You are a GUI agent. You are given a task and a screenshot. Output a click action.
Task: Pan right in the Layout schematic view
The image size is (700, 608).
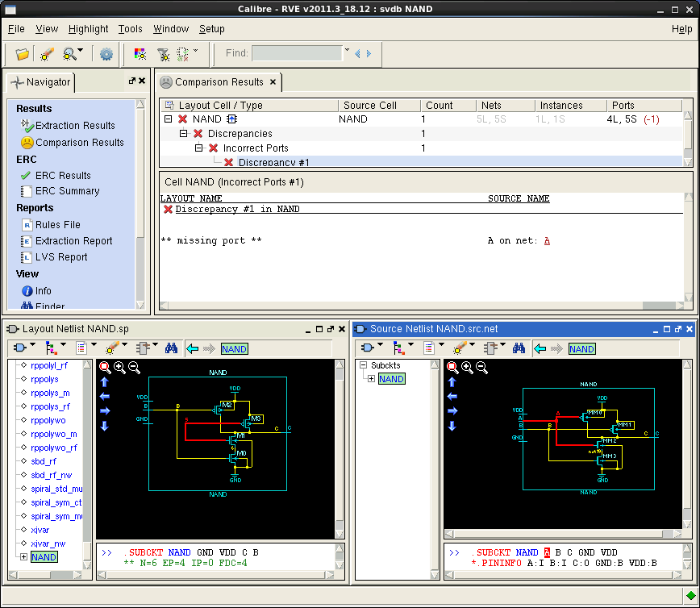click(105, 411)
